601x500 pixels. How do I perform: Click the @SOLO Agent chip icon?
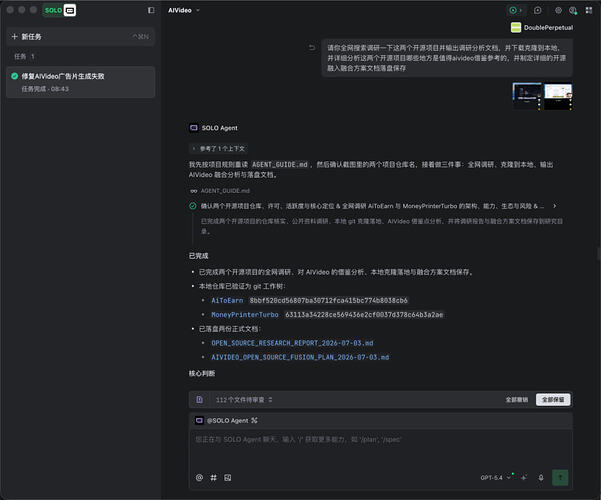tap(199, 420)
